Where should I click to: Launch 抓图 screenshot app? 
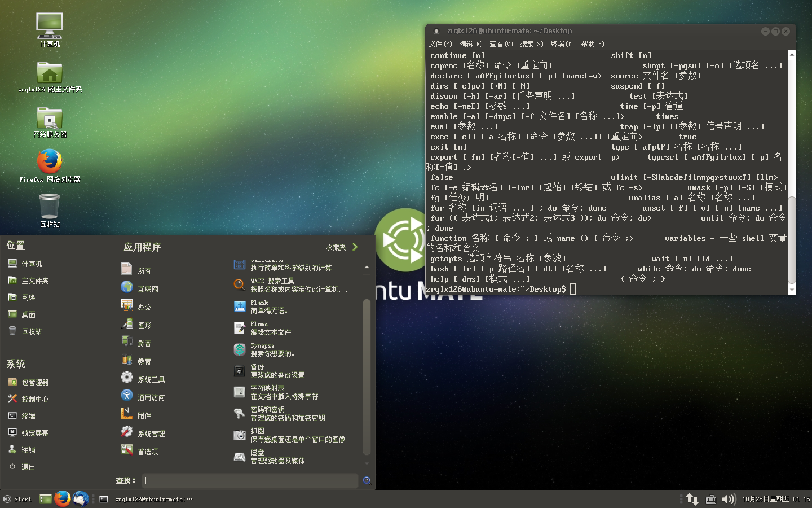tap(290, 435)
